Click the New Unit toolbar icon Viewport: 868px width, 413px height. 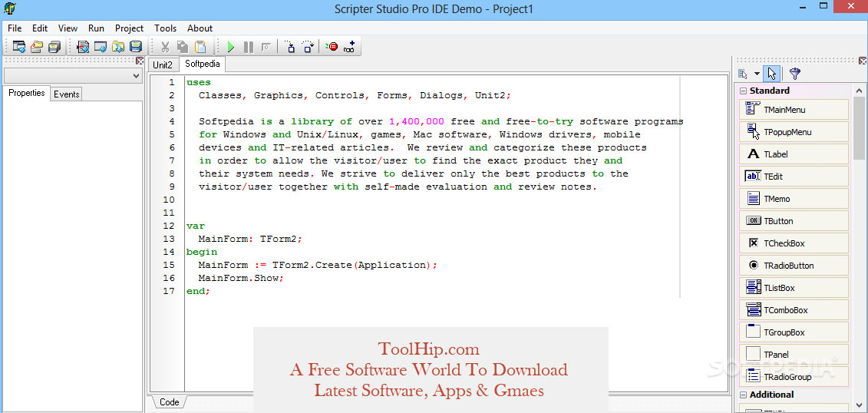click(83, 47)
